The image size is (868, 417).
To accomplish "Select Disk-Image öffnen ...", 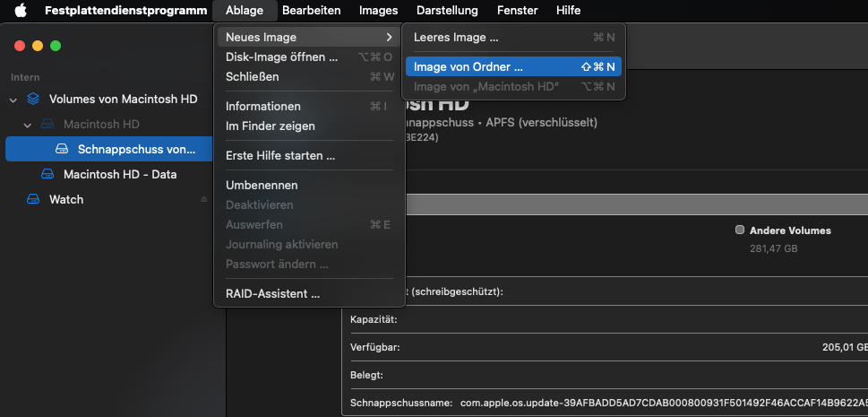I will coord(309,57).
